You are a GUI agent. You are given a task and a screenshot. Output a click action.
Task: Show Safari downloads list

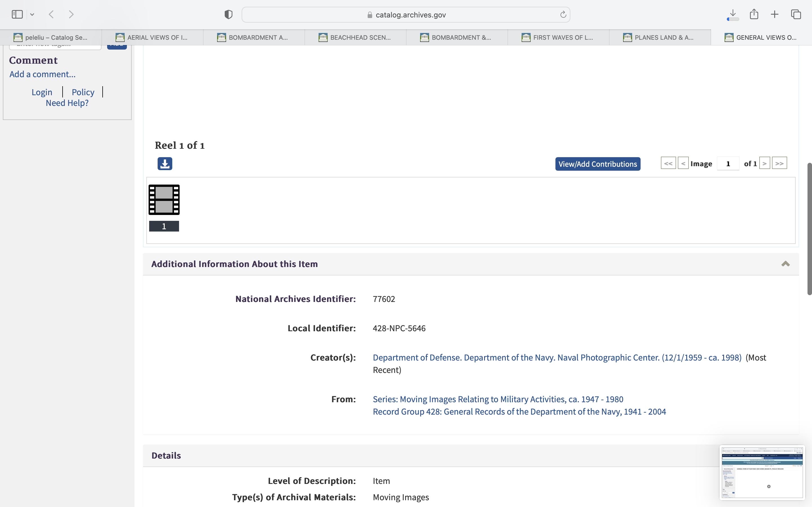click(733, 14)
